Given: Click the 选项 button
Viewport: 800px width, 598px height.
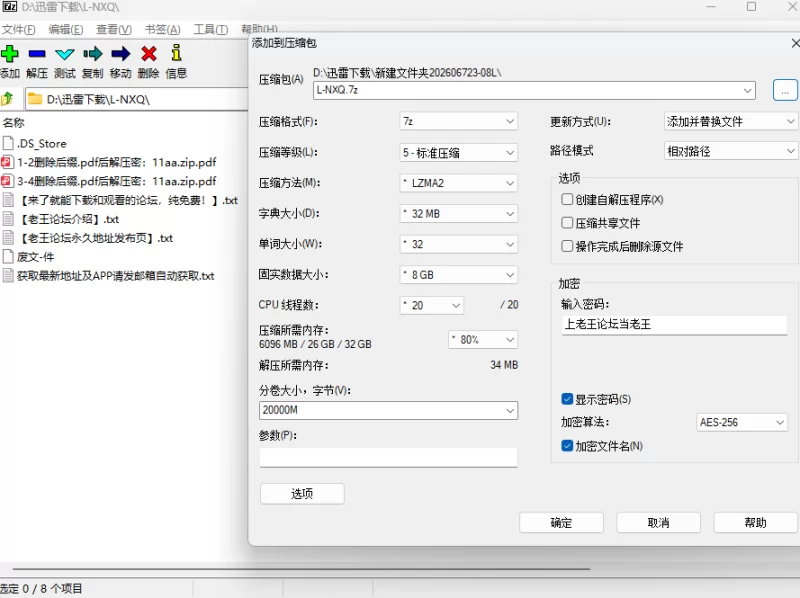Looking at the screenshot, I should [302, 493].
